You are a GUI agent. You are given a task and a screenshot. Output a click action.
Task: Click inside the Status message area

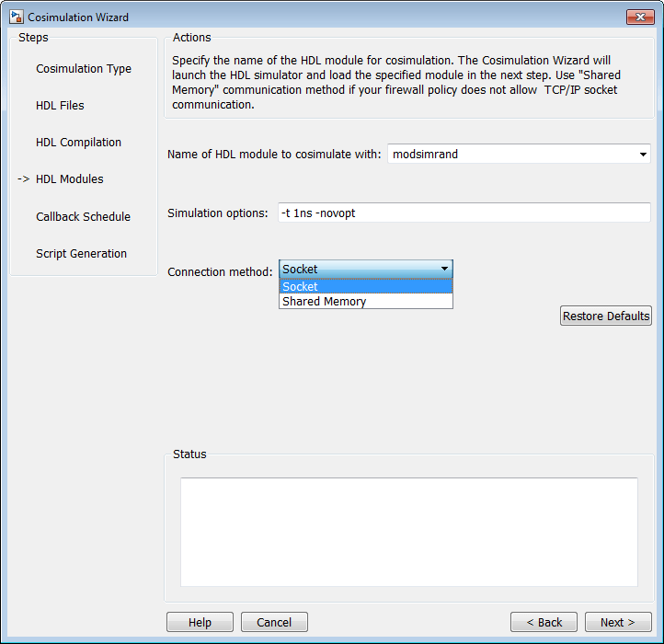pos(408,531)
